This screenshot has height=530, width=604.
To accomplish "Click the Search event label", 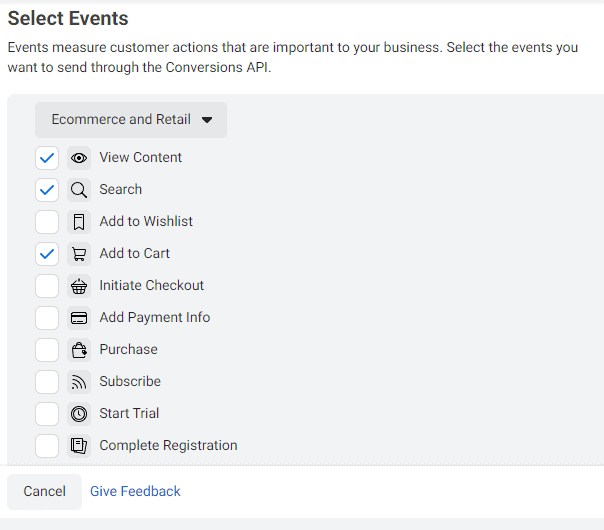I will pyautogui.click(x=121, y=190).
